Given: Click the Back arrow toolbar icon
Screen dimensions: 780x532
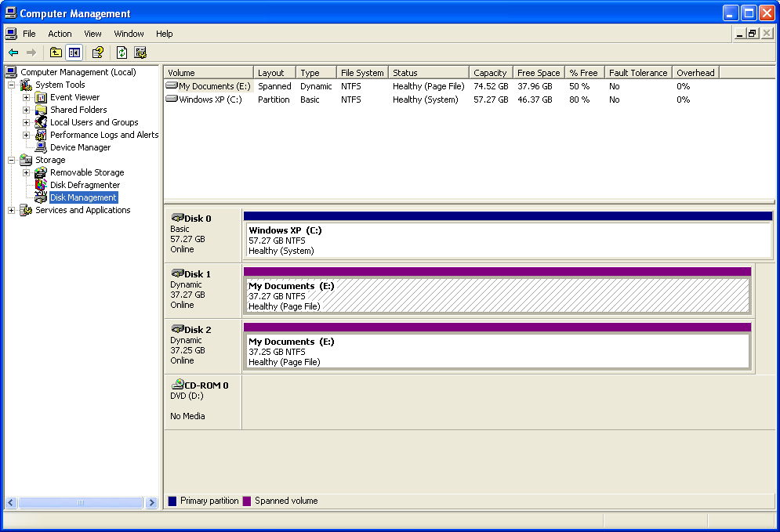Looking at the screenshot, I should 13,52.
